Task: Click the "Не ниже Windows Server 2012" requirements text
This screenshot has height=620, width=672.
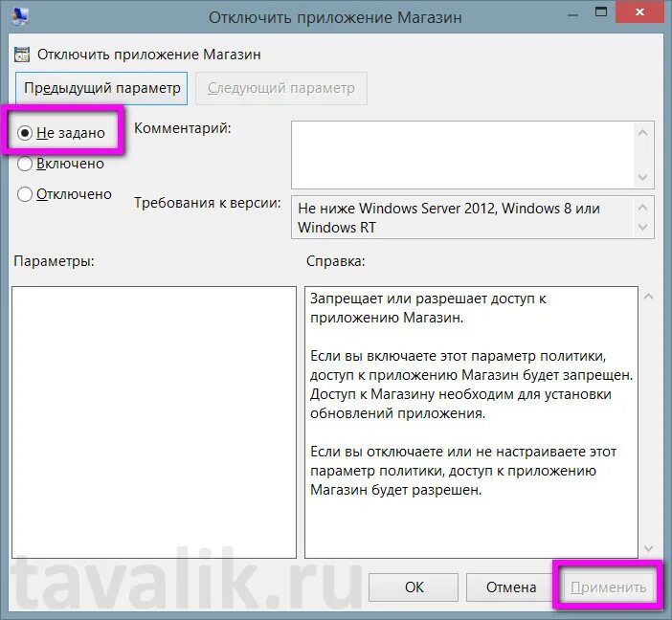Action: coord(449,217)
